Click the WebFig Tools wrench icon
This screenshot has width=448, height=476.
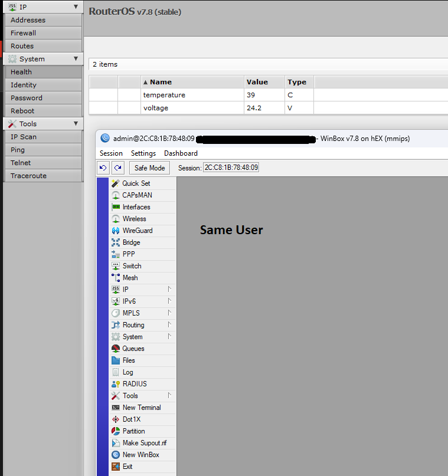click(x=12, y=124)
